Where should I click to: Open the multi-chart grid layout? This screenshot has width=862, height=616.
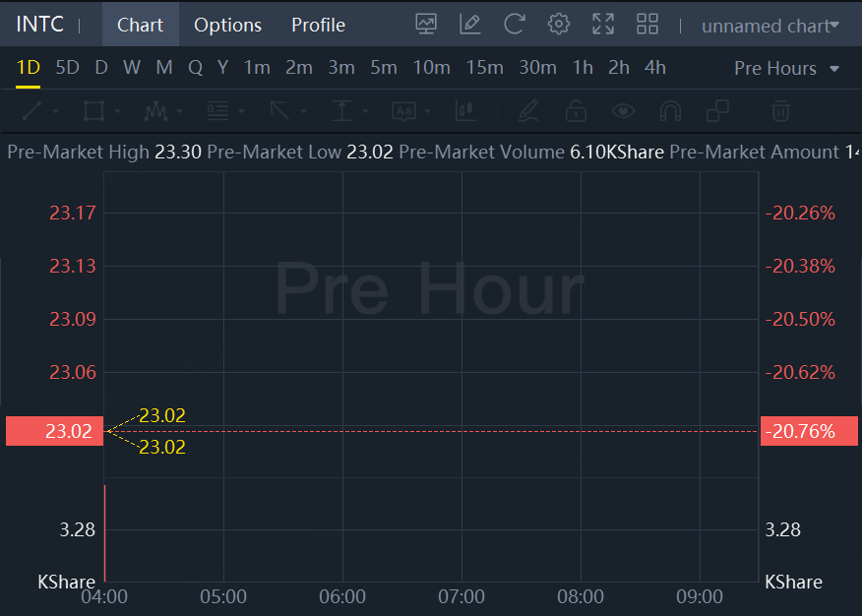(647, 25)
